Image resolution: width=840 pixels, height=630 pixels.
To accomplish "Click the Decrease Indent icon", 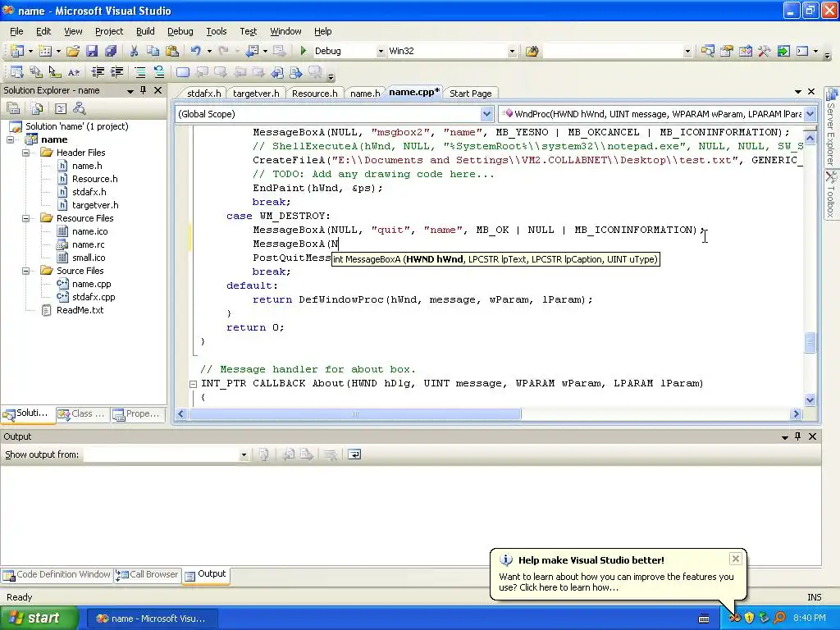I will point(98,72).
